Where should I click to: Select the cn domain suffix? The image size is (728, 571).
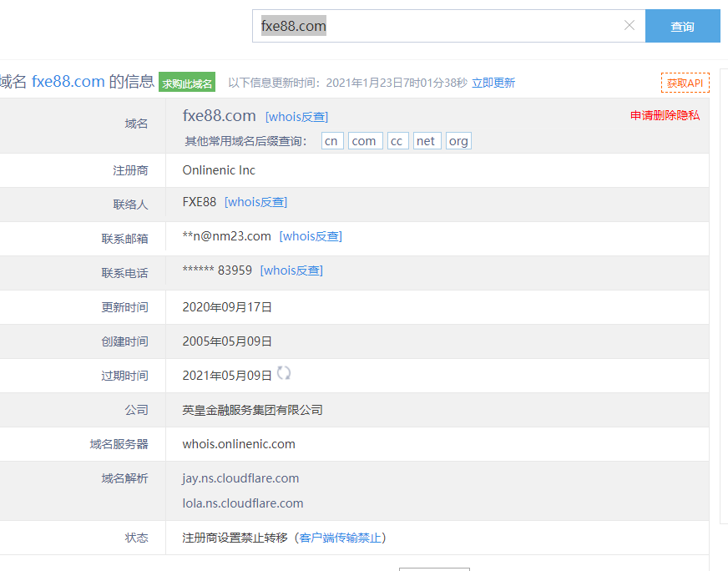331,141
